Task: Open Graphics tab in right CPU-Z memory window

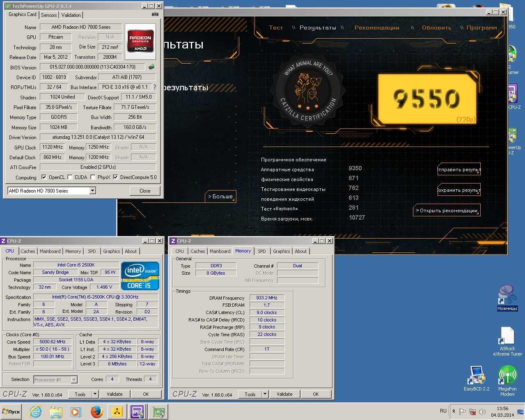Action: [x=282, y=251]
